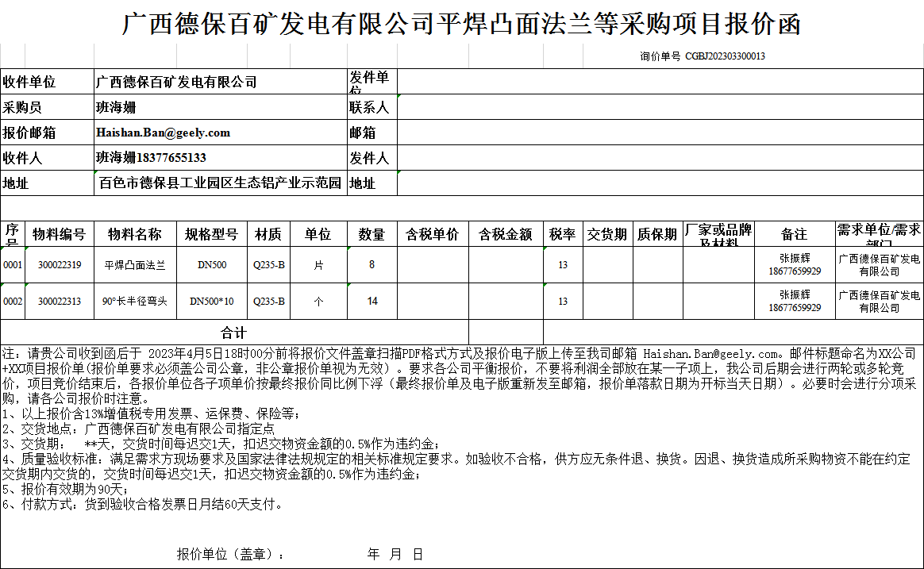Viewport: 924px width, 569px height.
Task: Select Q235-B in the 90°长半径弯头 row
Action: 269,301
